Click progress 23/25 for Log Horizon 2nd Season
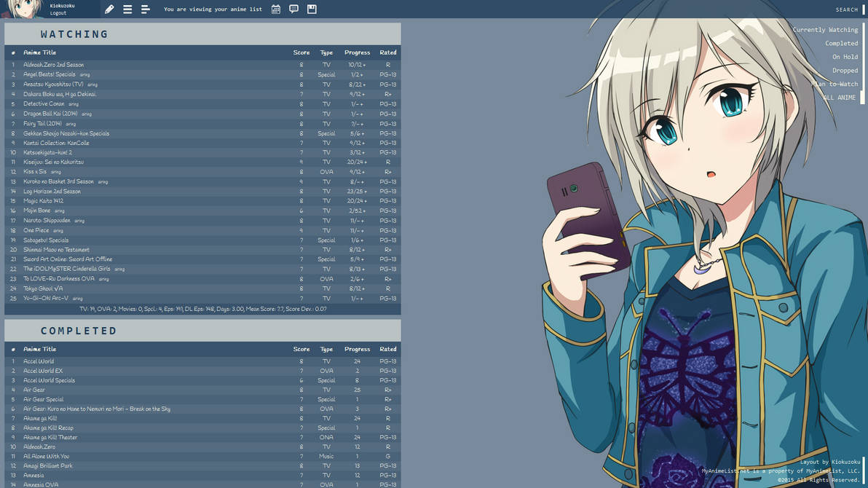868x488 pixels. pos(355,192)
